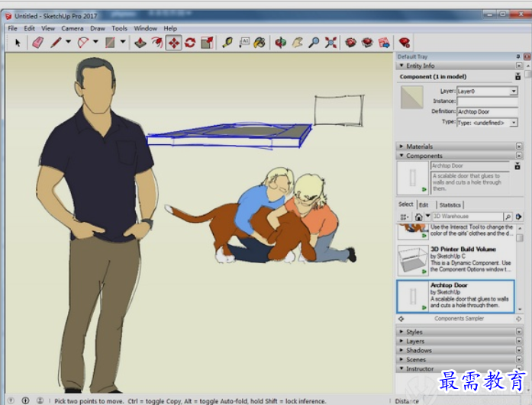Click the Send to LayOut icon

point(384,43)
